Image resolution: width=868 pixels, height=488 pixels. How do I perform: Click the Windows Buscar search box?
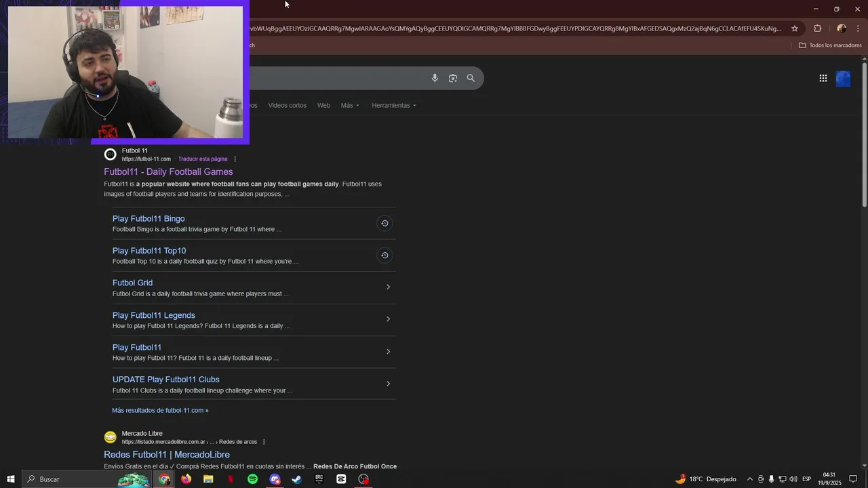[87, 479]
